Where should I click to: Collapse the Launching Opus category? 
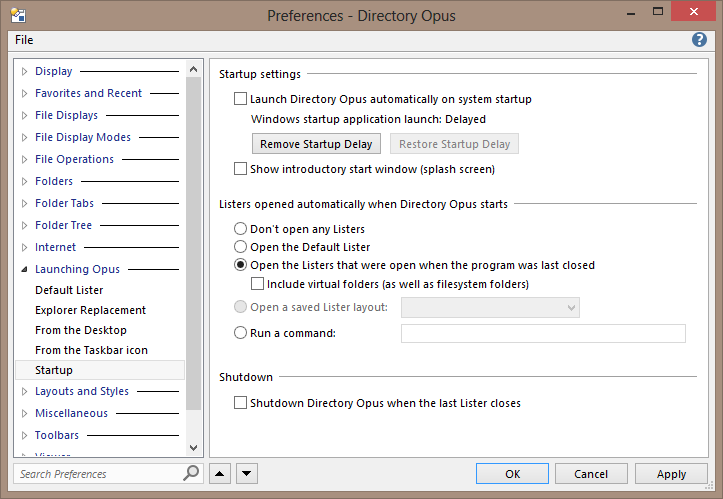pos(24,269)
